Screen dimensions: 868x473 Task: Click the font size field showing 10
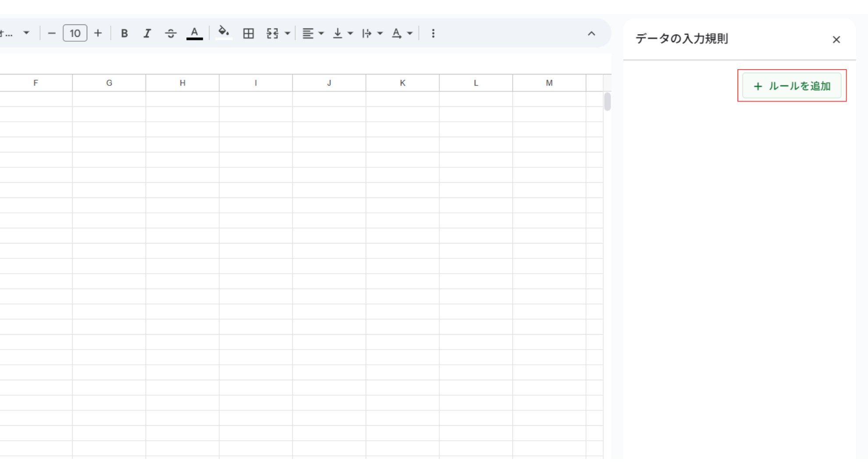point(75,33)
